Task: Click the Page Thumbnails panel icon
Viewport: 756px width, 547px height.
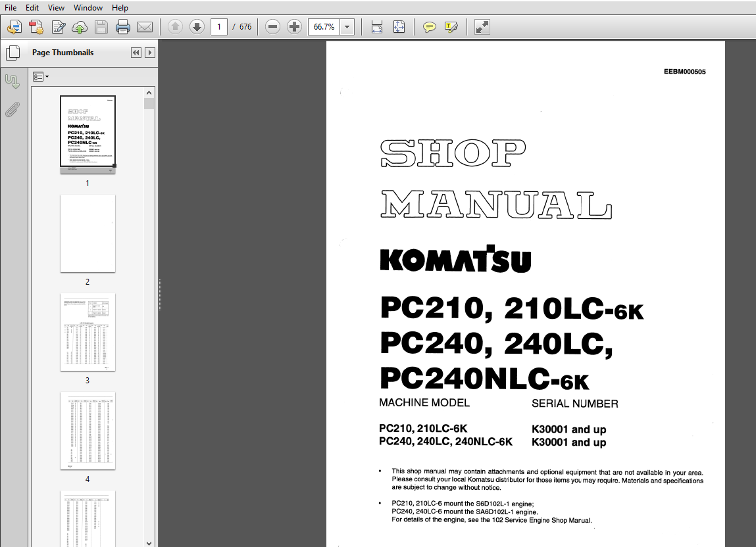Action: click(13, 53)
